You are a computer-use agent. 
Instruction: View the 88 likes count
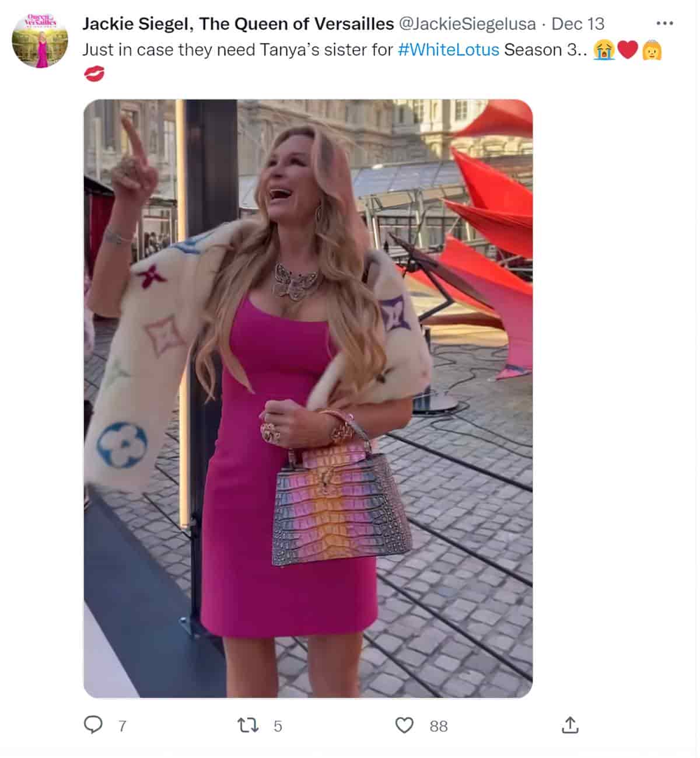(439, 726)
